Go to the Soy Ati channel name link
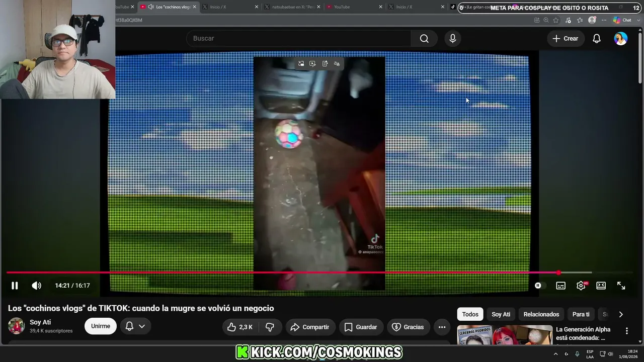 pyautogui.click(x=40, y=322)
